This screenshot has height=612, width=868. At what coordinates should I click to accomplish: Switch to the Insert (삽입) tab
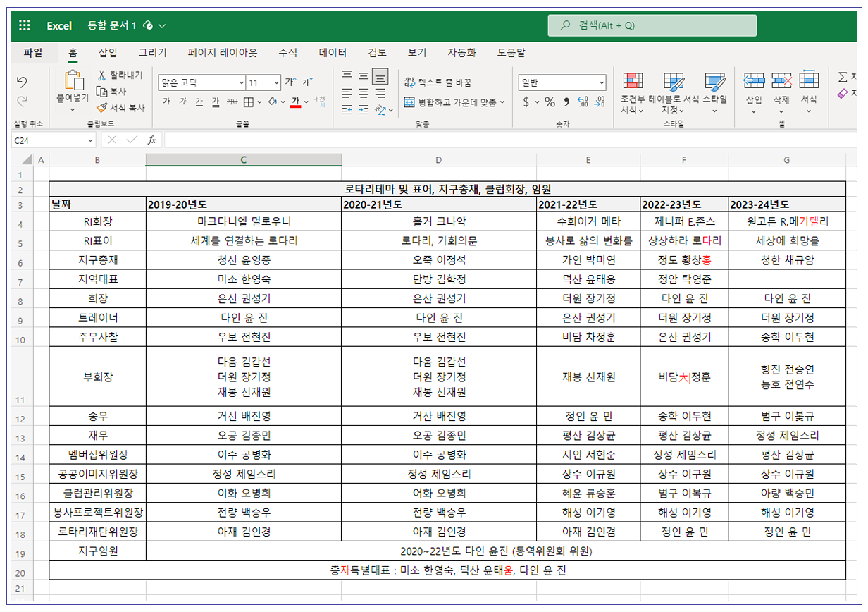(108, 52)
